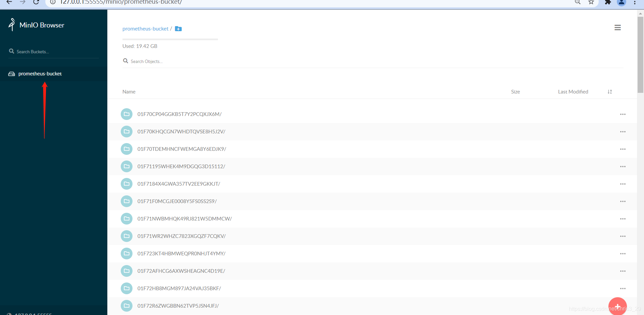
Task: Go back with the browser back arrow
Action: 9,2
